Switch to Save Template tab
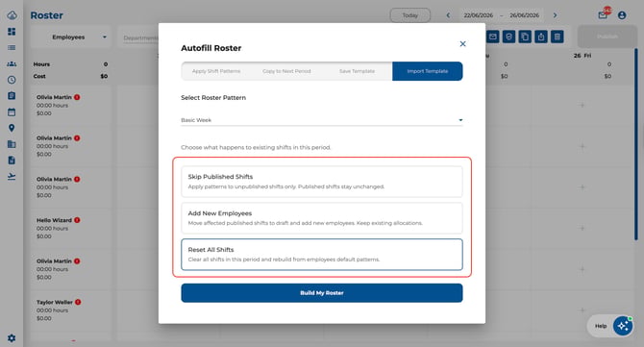The width and height of the screenshot is (644, 347). click(357, 71)
